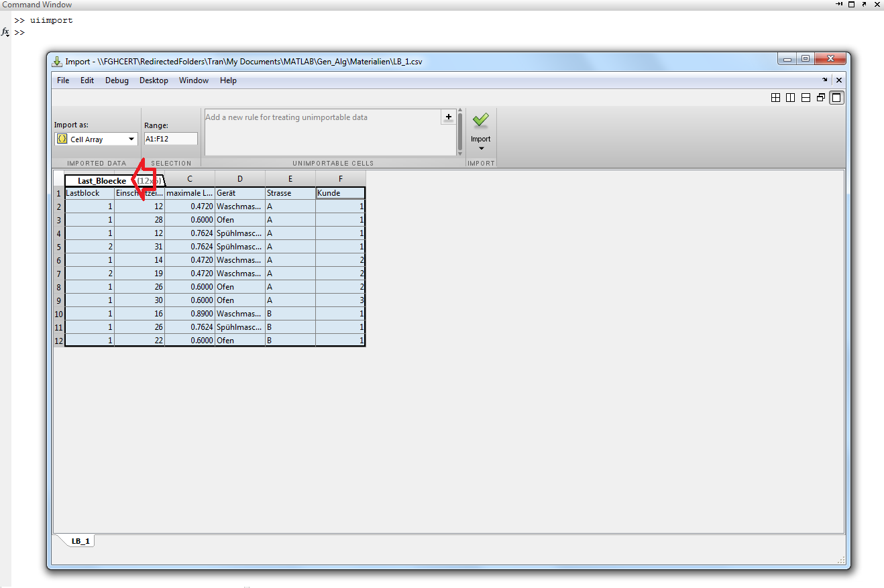This screenshot has width=884, height=588.
Task: Add a new unimportable data rule
Action: point(448,117)
